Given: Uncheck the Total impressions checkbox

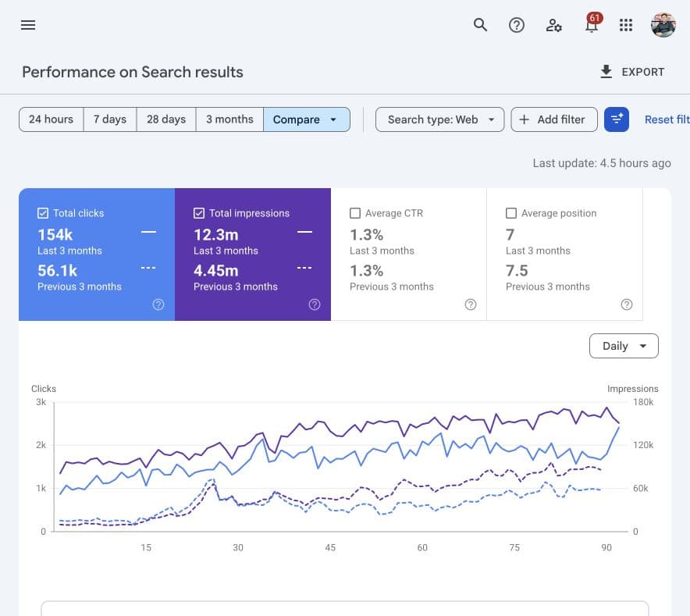Looking at the screenshot, I should pos(199,213).
